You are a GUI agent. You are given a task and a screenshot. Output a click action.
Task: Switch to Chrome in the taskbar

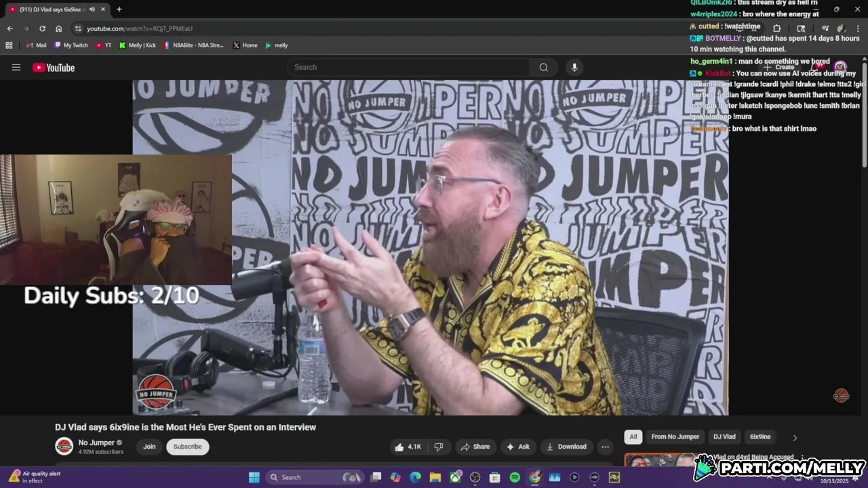tap(534, 477)
